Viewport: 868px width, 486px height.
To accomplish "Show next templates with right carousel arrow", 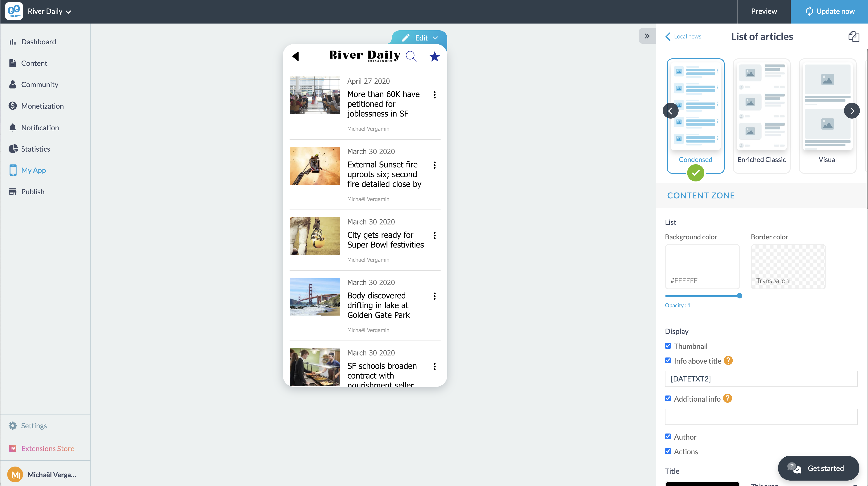I will (851, 111).
